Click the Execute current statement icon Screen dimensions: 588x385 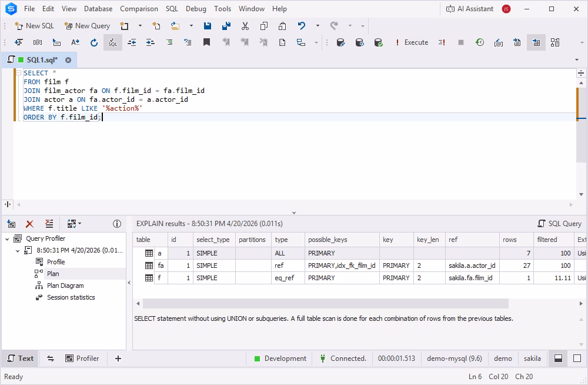pos(442,42)
